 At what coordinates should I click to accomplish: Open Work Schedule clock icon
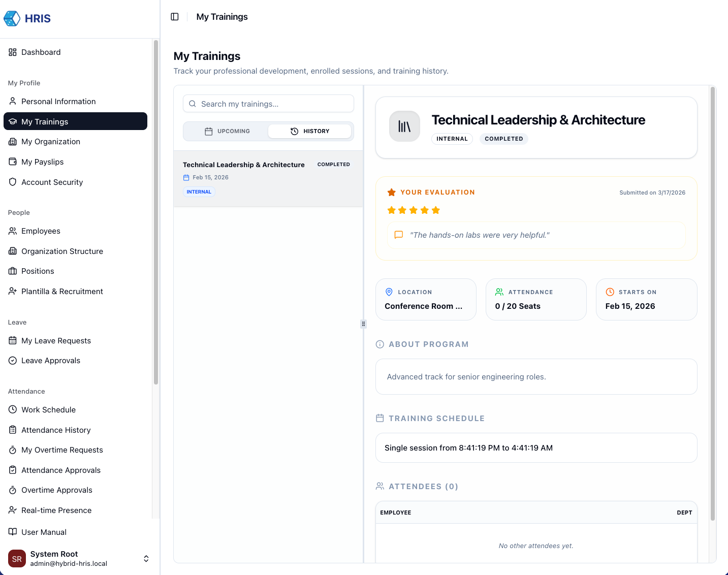point(13,409)
